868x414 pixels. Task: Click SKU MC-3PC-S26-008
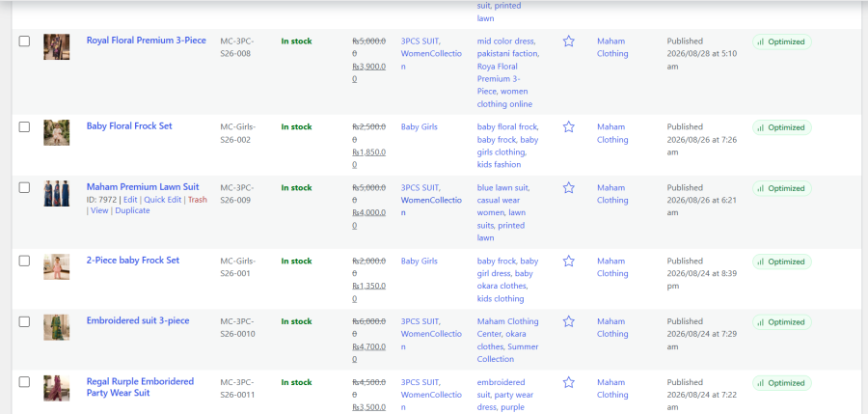pos(237,47)
